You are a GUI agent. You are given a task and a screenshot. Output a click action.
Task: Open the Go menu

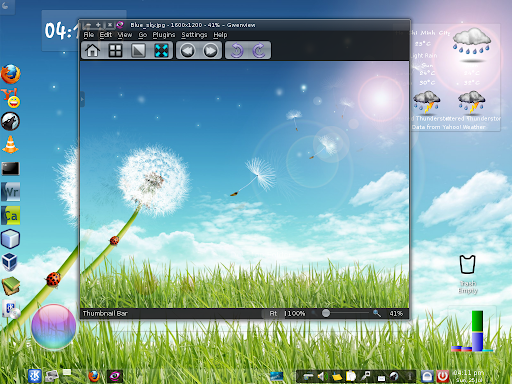143,35
